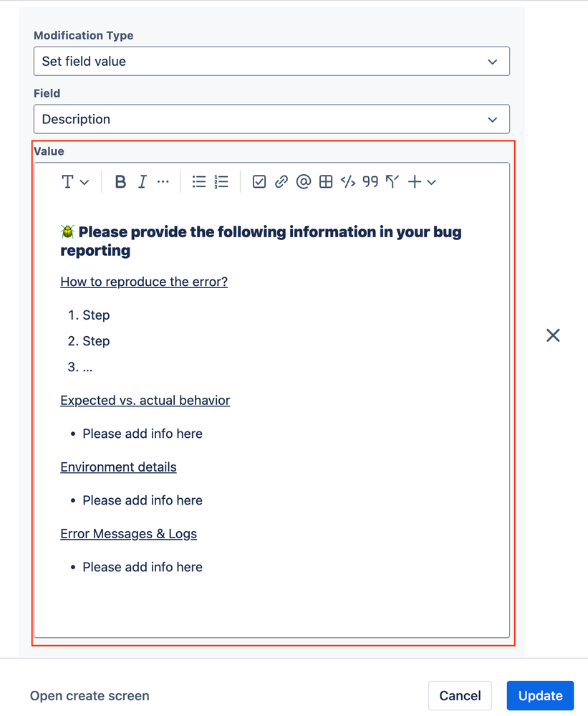The image size is (588, 716).
Task: Click the Update button
Action: pyautogui.click(x=540, y=695)
